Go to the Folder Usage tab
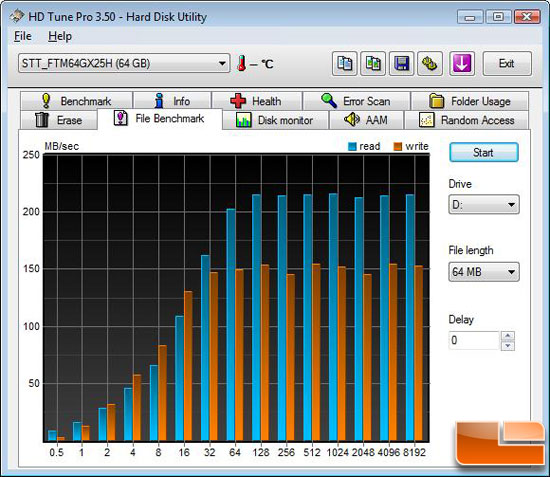This screenshot has height=477, width=550. (470, 101)
